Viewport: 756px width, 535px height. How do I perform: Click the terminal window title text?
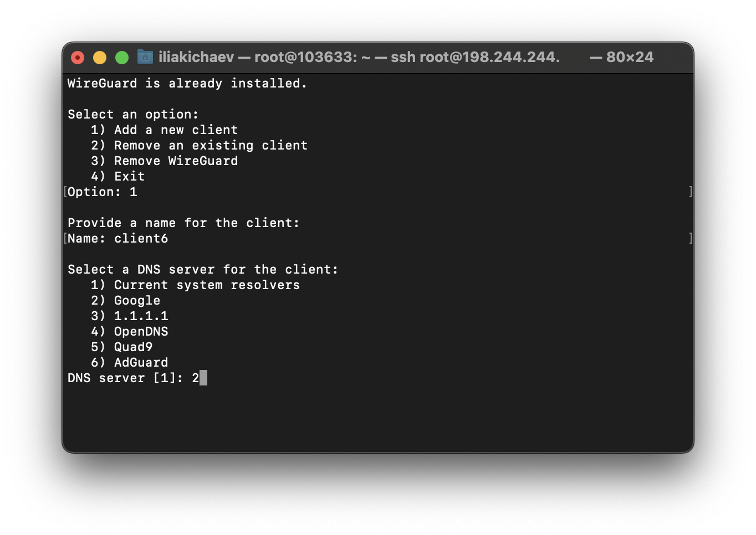359,57
